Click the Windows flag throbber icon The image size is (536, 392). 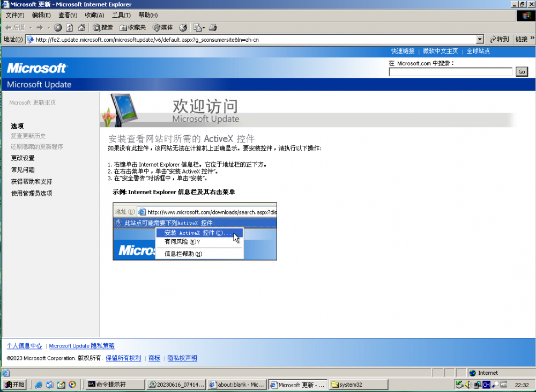point(525,16)
